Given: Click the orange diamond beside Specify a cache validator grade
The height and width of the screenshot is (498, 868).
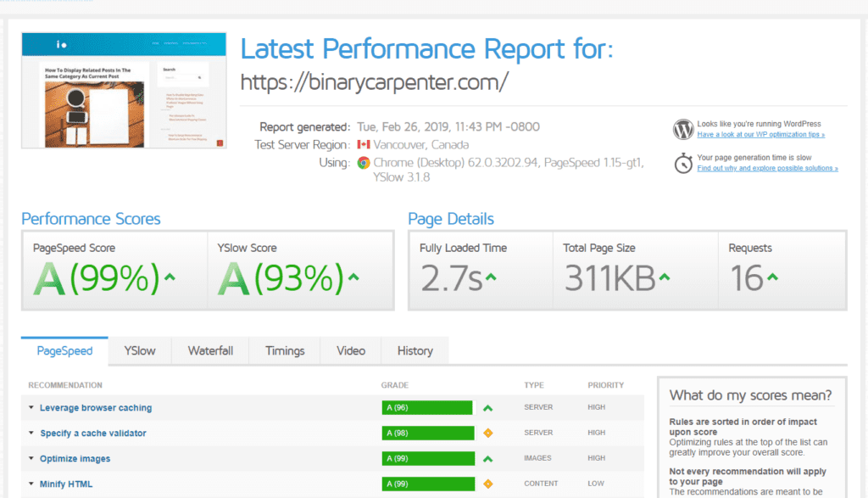Looking at the screenshot, I should 487,434.
